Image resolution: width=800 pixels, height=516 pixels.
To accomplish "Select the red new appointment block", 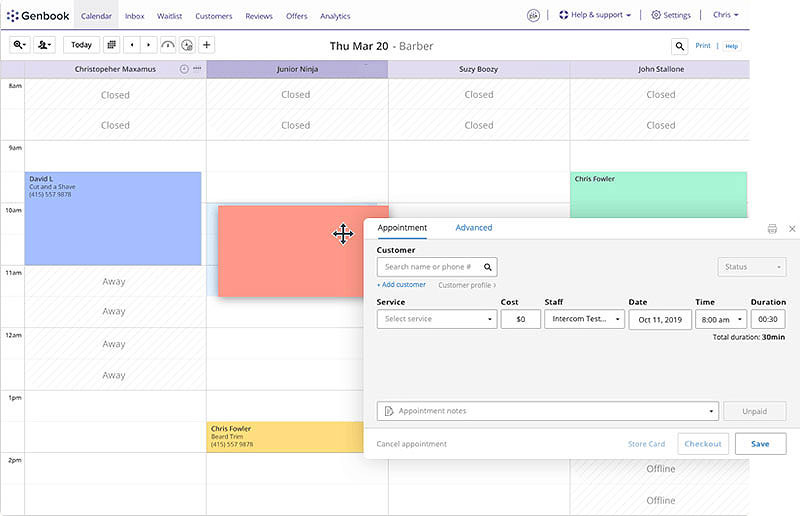I will tap(291, 251).
